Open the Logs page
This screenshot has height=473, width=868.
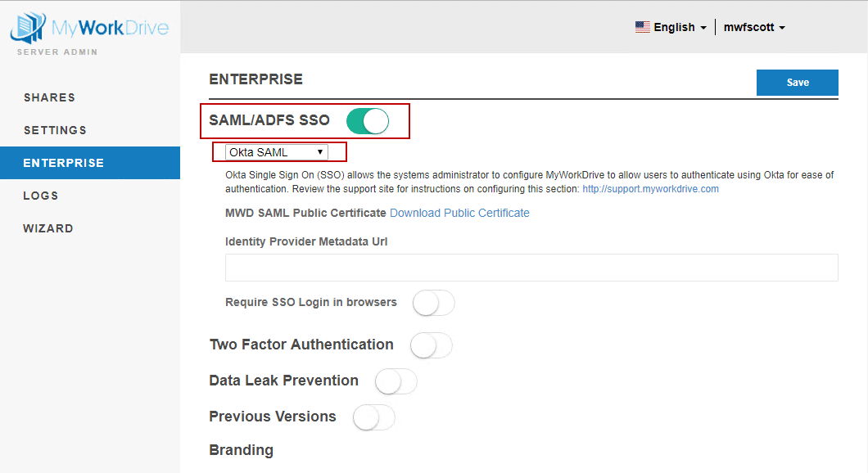[x=41, y=196]
